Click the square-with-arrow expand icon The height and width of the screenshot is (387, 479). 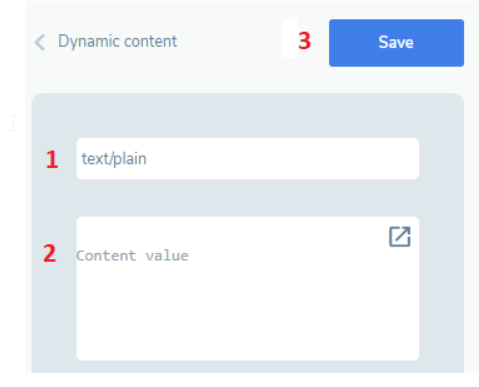point(400,237)
